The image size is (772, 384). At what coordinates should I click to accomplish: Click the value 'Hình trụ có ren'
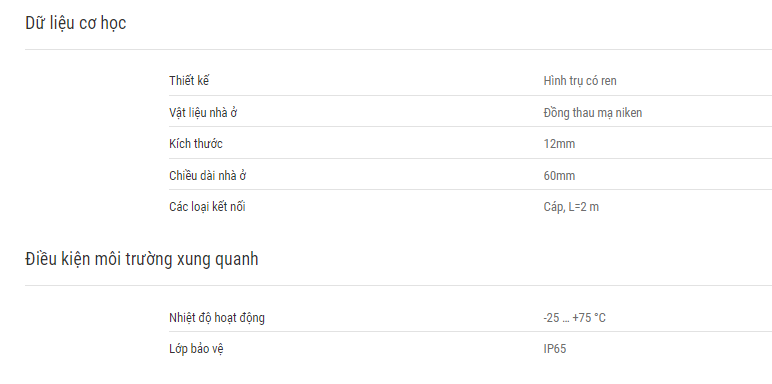tap(580, 81)
